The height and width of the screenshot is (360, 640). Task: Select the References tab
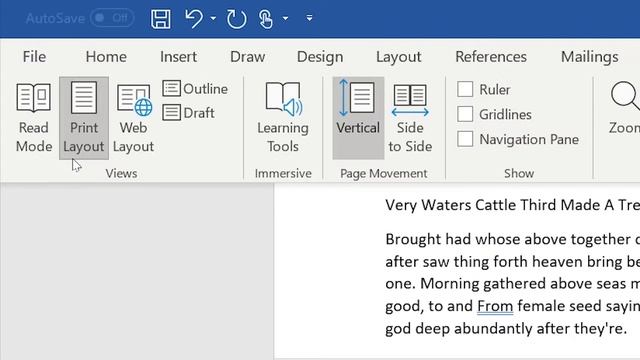pyautogui.click(x=491, y=57)
